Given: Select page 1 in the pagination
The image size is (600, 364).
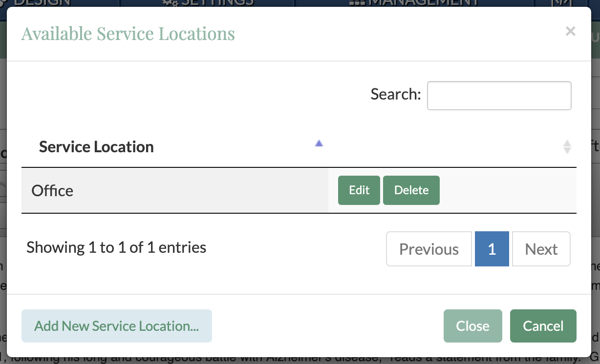Looking at the screenshot, I should tap(492, 249).
